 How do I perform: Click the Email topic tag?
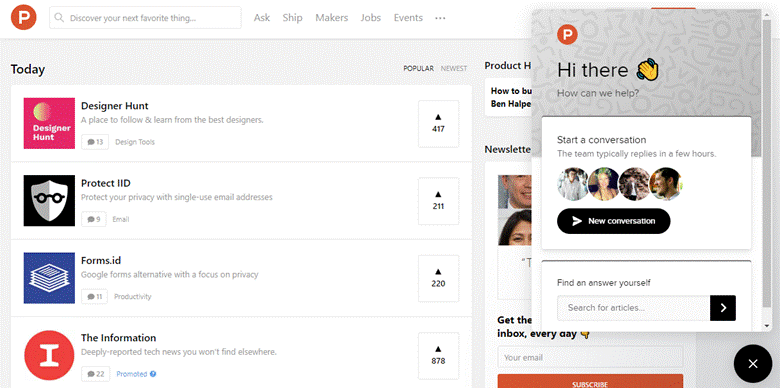120,219
